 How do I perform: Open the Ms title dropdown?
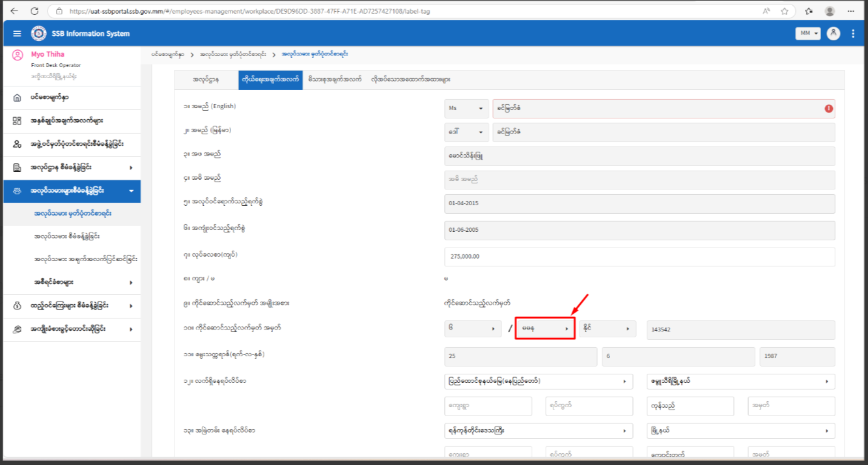[466, 109]
